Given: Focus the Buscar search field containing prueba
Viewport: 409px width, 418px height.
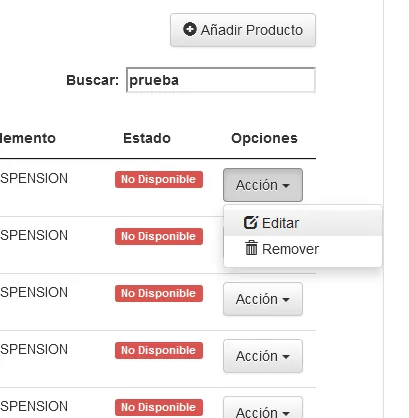Looking at the screenshot, I should [x=221, y=80].
